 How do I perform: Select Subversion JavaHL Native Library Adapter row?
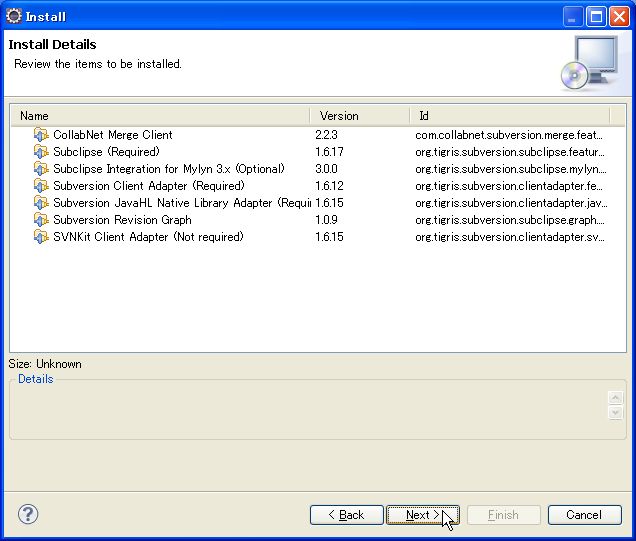pyautogui.click(x=318, y=203)
